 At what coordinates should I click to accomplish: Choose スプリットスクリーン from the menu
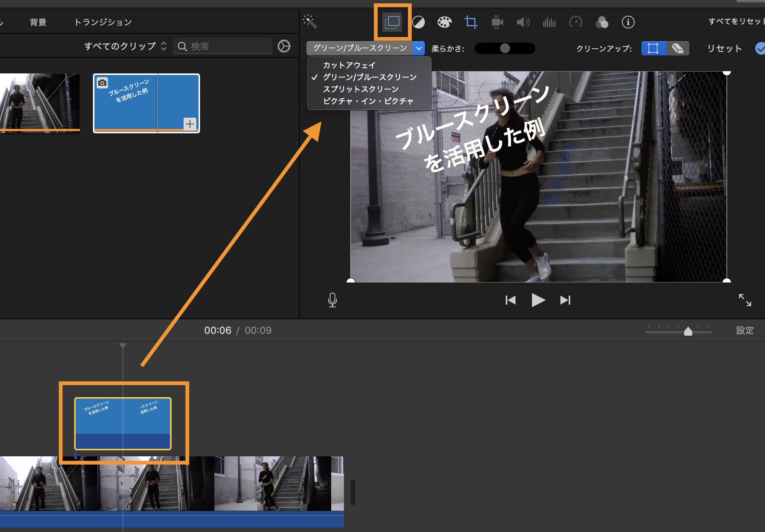(361, 89)
